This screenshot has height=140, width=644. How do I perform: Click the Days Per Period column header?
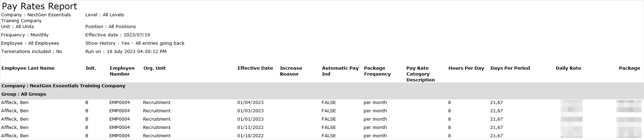(x=510, y=68)
